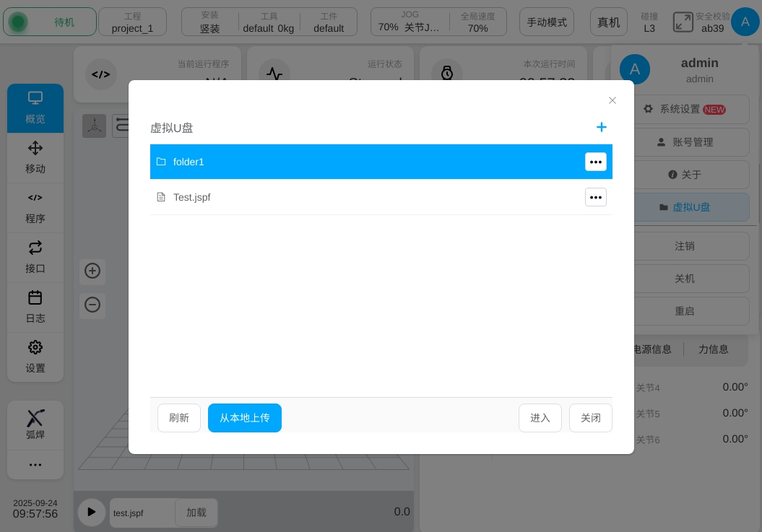Viewport: 762px width, 532px height.
Task: Open the 接口 interface panel
Action: pyautogui.click(x=35, y=257)
